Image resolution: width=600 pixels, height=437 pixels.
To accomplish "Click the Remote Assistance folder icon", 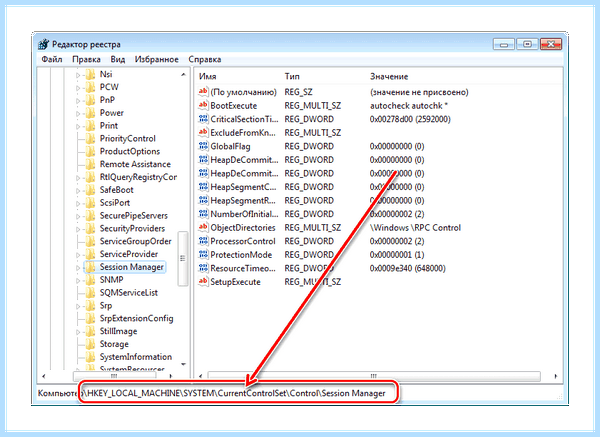I will 90,164.
